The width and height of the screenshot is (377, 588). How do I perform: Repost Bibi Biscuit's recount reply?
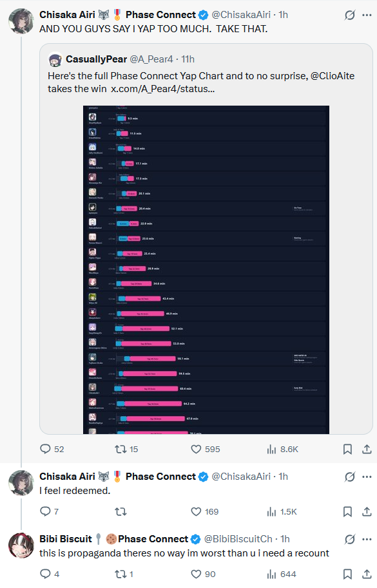[x=124, y=574]
